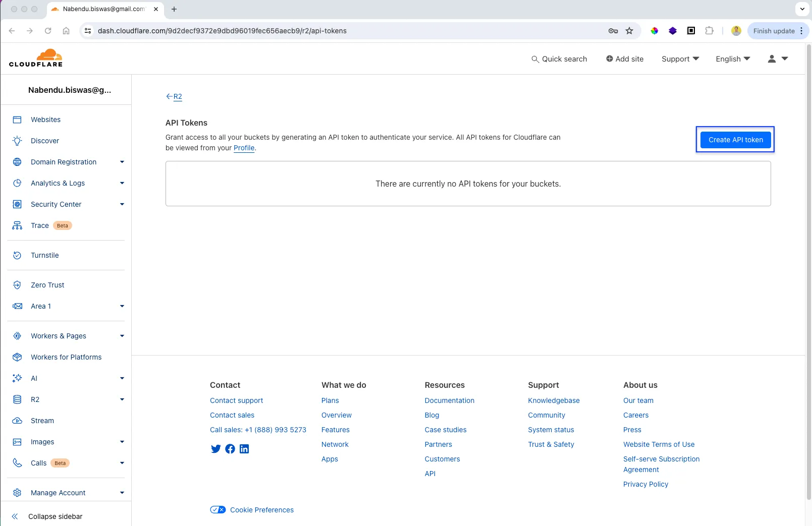Click the Discover lightbulb icon
This screenshot has width=812, height=526.
[x=17, y=141]
